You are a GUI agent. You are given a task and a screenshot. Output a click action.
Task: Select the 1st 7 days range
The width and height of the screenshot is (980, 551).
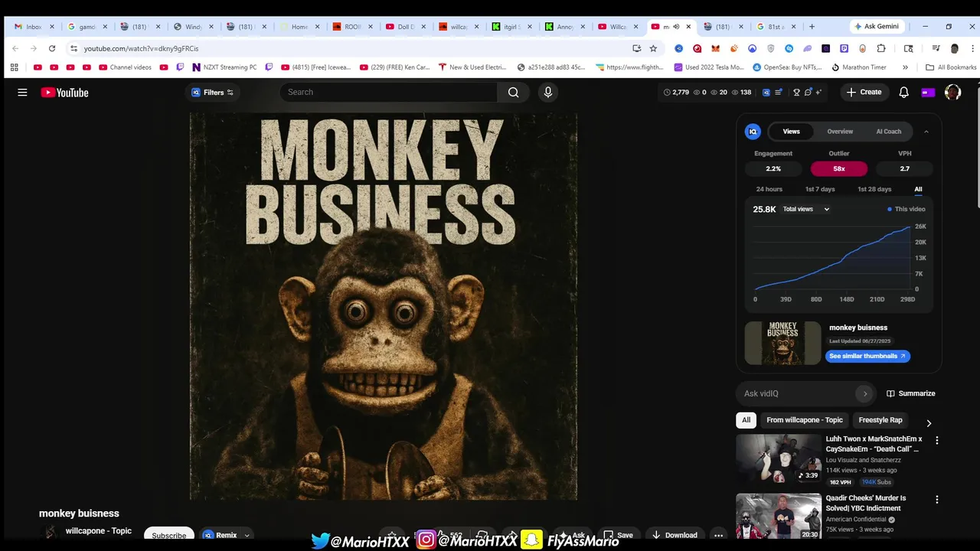point(819,189)
